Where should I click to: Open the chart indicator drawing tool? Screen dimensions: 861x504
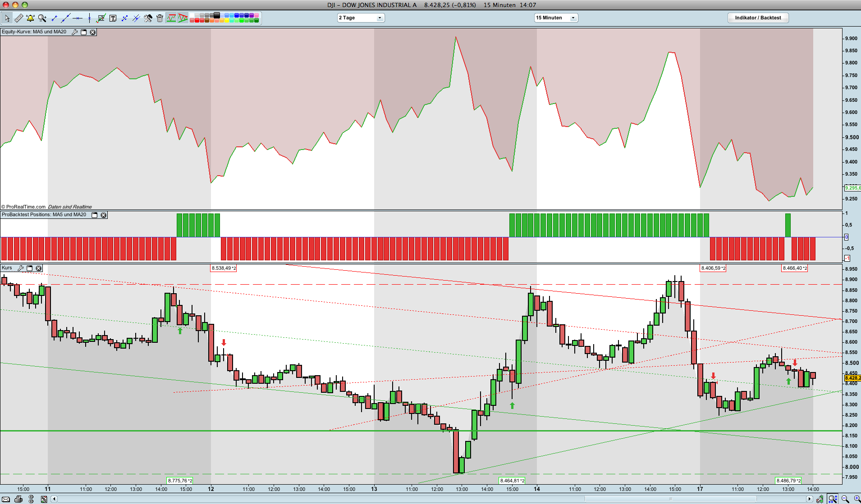point(101,18)
